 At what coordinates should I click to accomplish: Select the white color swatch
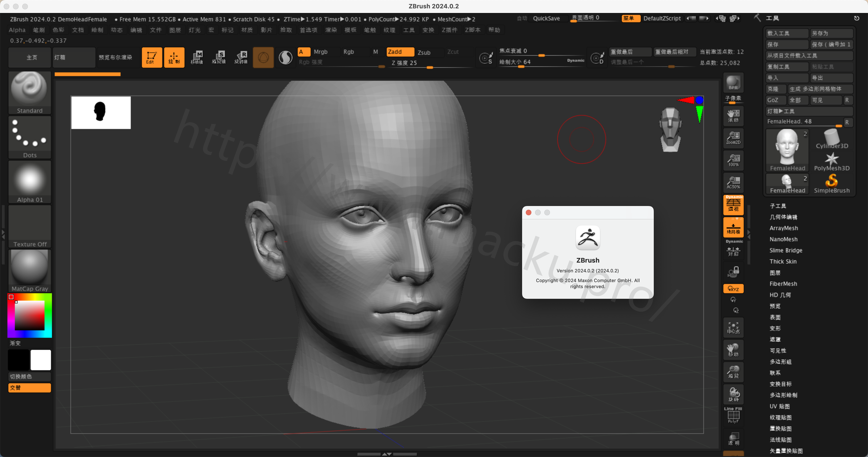41,360
